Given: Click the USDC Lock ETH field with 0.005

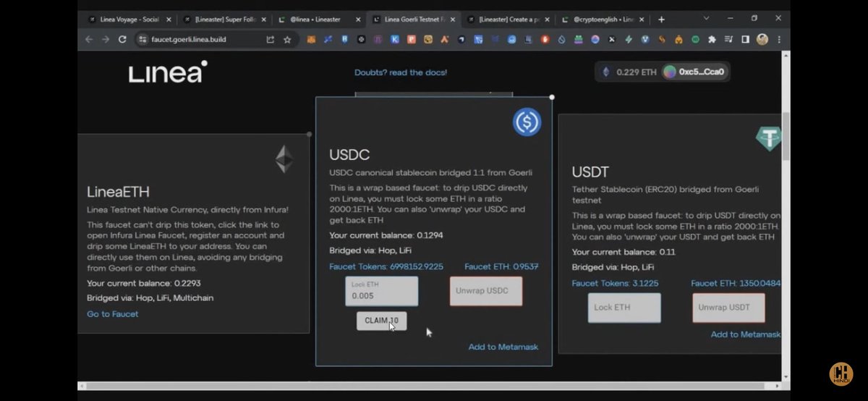Looking at the screenshot, I should pos(382,291).
